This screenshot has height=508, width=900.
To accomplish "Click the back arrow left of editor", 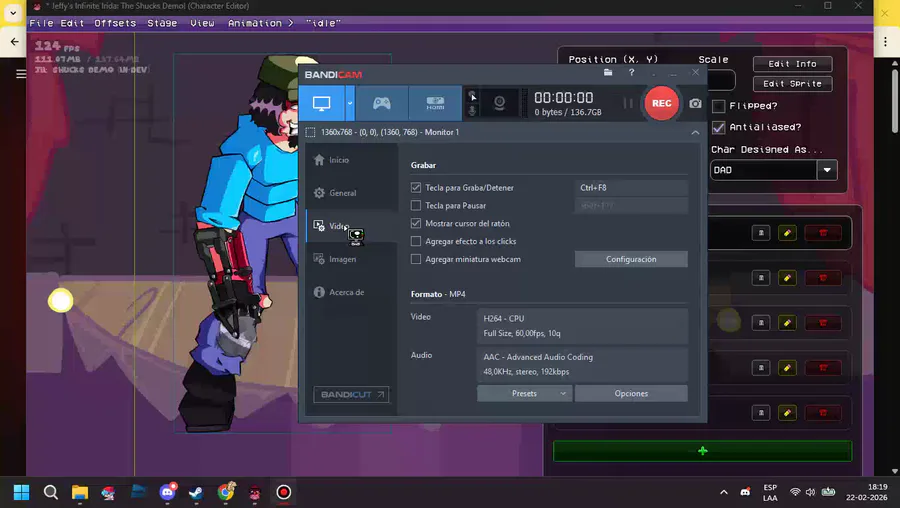I will coord(14,42).
